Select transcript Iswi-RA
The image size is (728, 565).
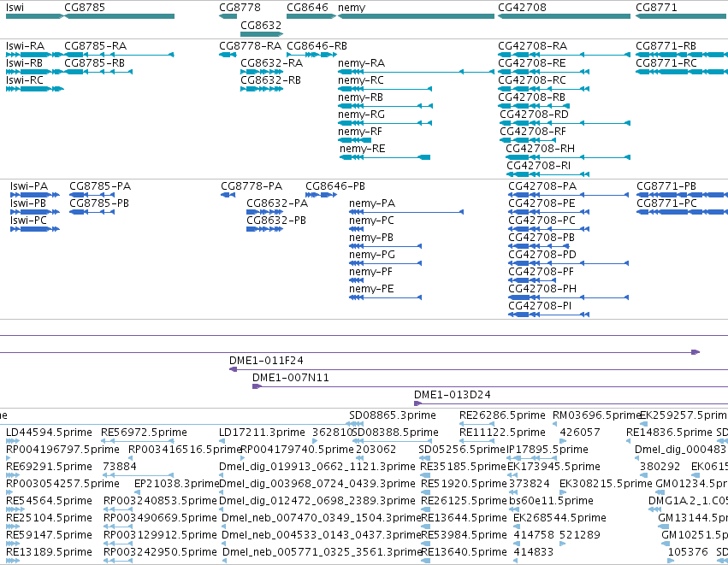tap(35, 55)
